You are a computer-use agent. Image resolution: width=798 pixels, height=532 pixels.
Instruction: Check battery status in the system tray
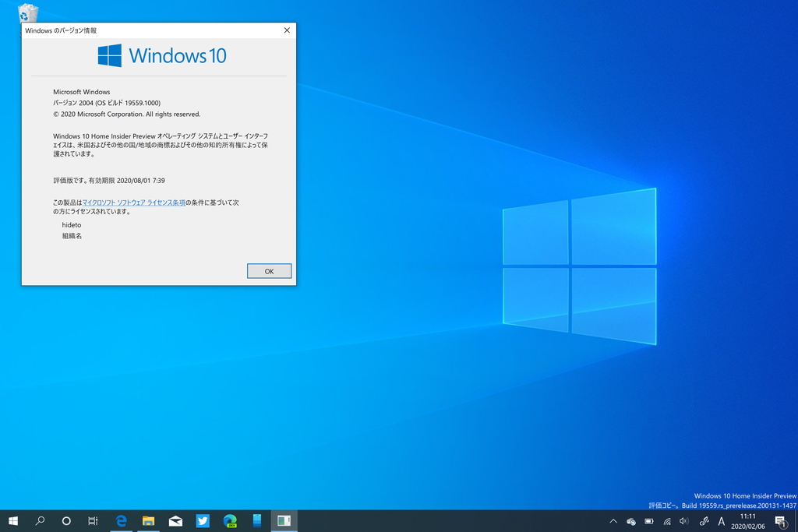pyautogui.click(x=649, y=522)
